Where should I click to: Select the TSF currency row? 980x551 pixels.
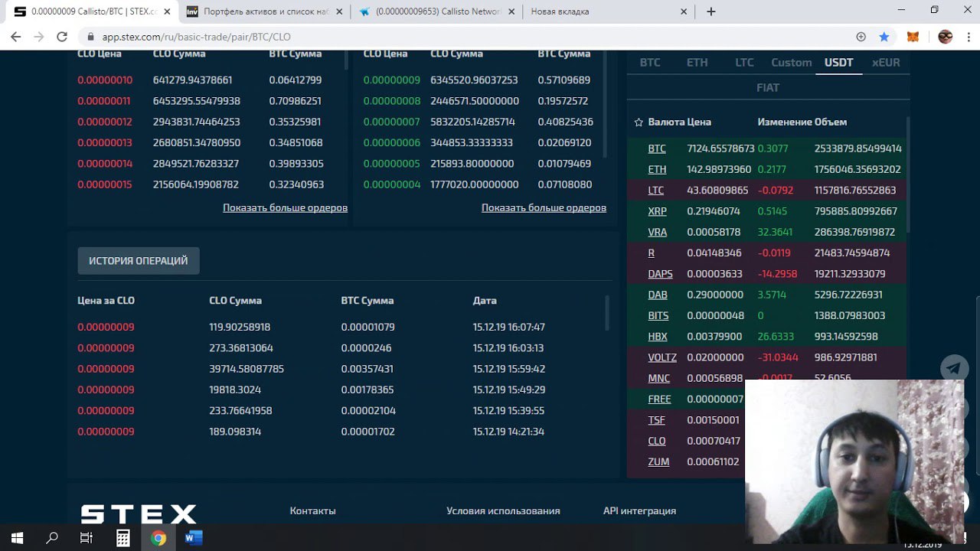(x=686, y=420)
